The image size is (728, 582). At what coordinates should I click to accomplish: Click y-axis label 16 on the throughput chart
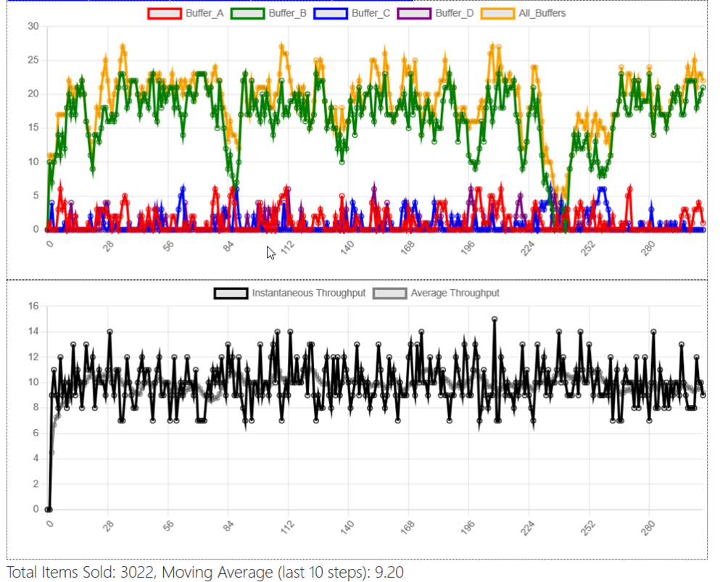click(33, 307)
